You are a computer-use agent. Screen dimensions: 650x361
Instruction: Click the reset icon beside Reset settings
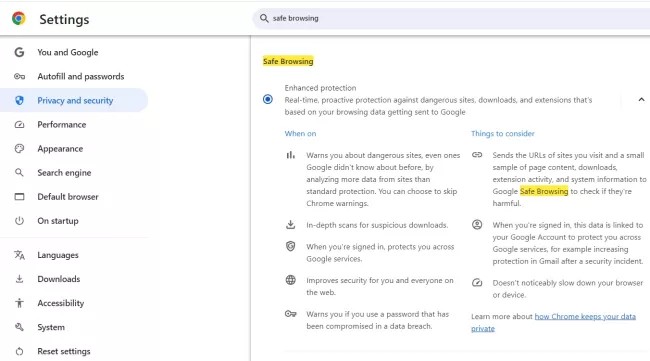coord(19,351)
